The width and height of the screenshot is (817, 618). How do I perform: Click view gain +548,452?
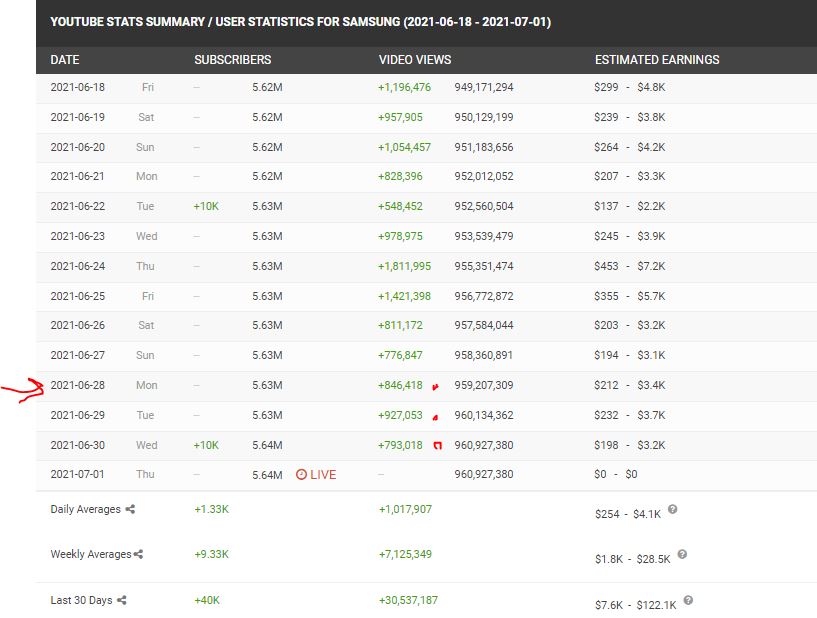[x=400, y=206]
